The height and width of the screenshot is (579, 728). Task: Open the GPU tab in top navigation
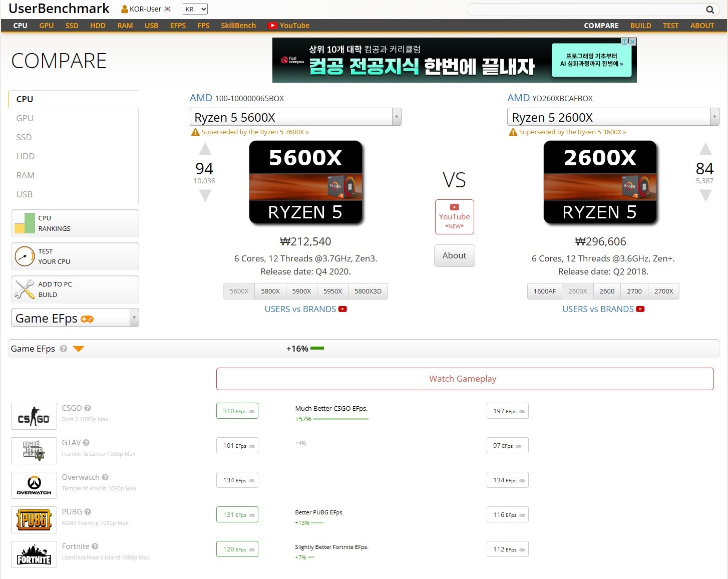pyautogui.click(x=47, y=26)
